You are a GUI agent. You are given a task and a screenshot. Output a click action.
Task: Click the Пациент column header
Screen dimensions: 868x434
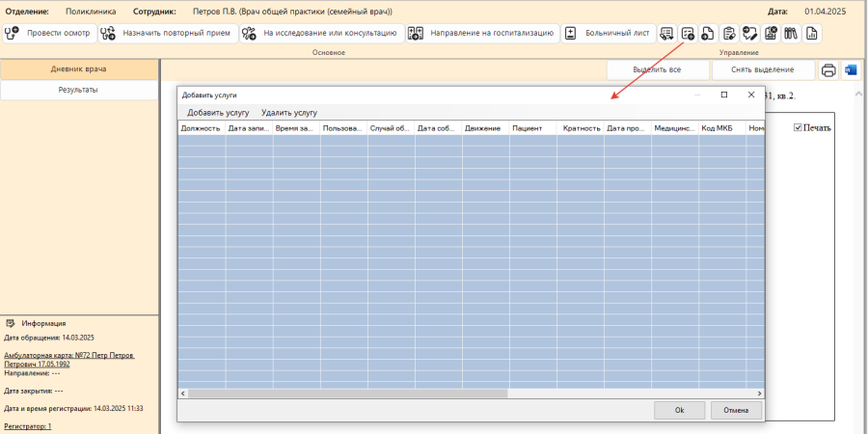pyautogui.click(x=533, y=128)
